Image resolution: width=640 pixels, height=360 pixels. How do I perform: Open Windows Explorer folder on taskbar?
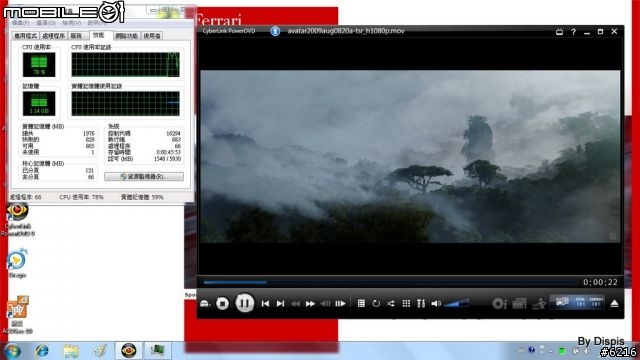[x=71, y=351]
